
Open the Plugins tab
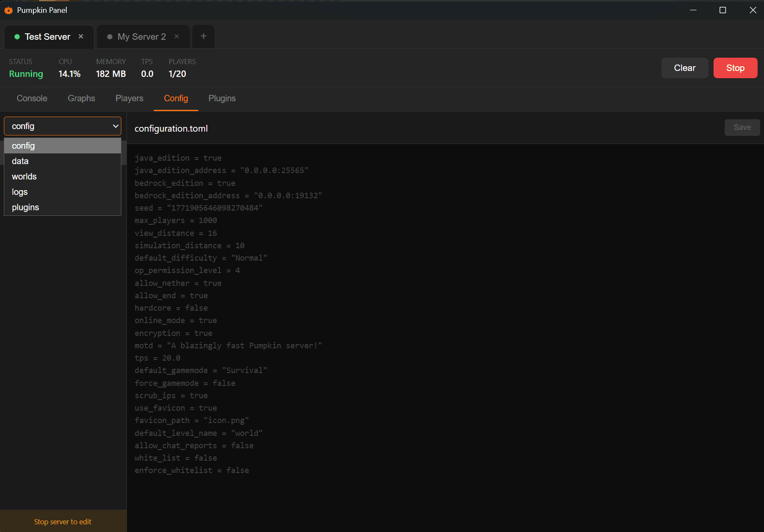222,98
